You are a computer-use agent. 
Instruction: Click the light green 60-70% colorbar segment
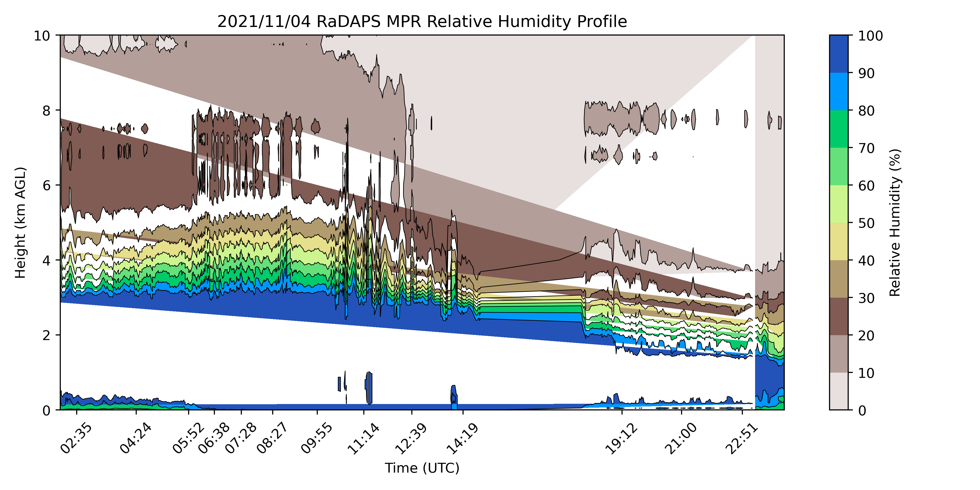click(839, 166)
